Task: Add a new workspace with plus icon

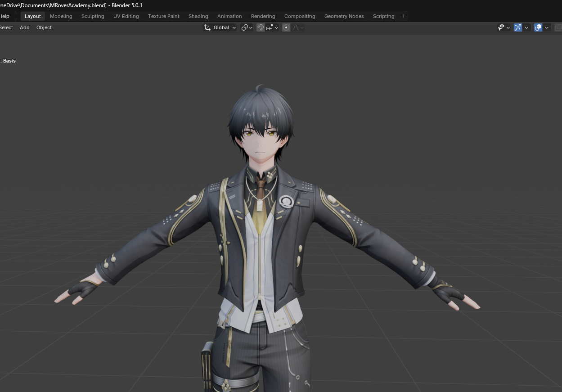Action: pos(404,16)
